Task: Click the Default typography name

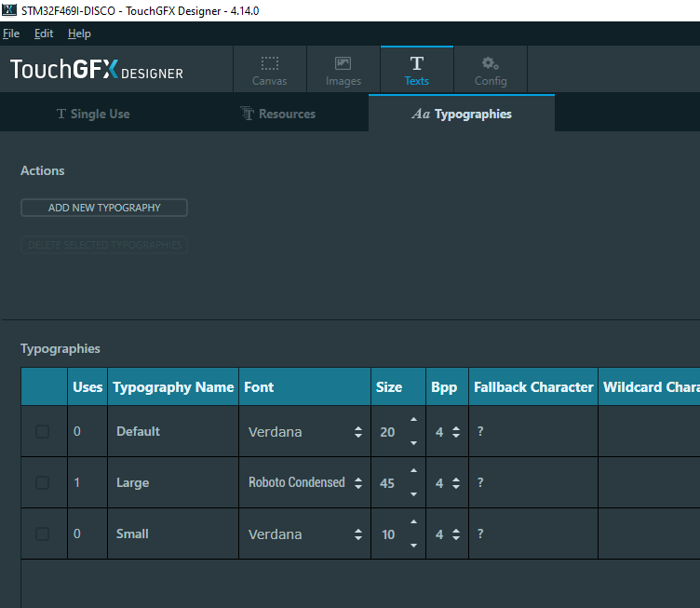Action: point(138,431)
